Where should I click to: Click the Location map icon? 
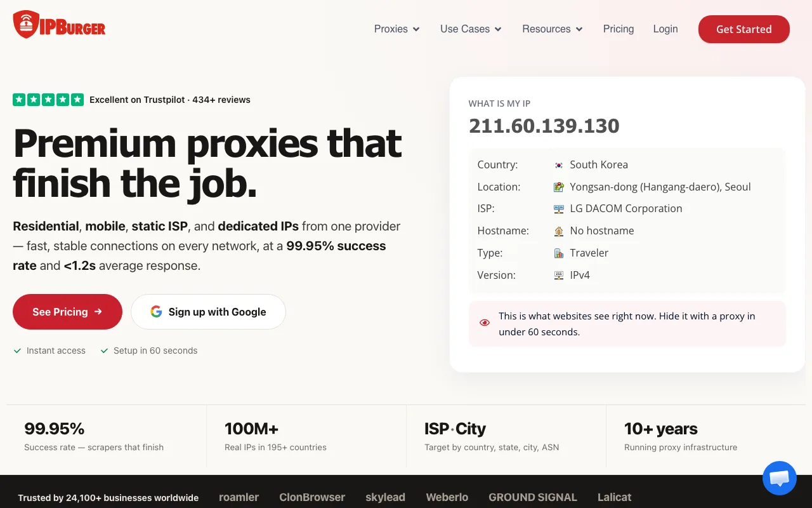click(x=559, y=187)
